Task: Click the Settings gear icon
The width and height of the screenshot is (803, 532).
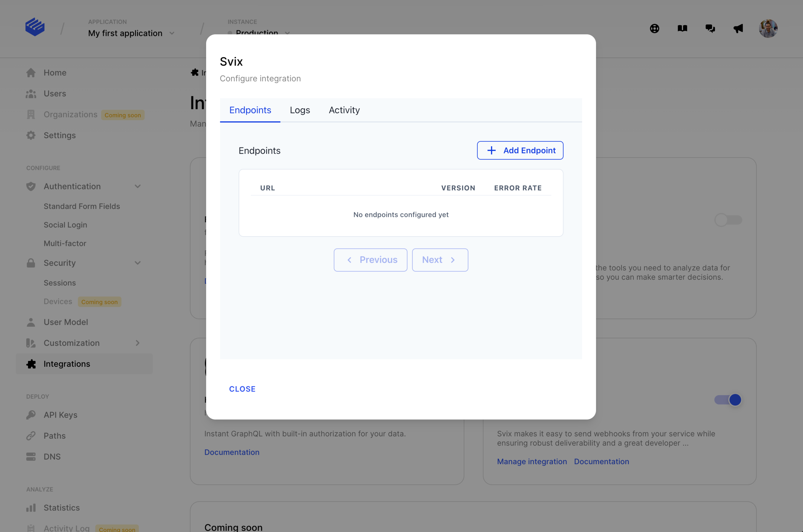Action: click(31, 136)
